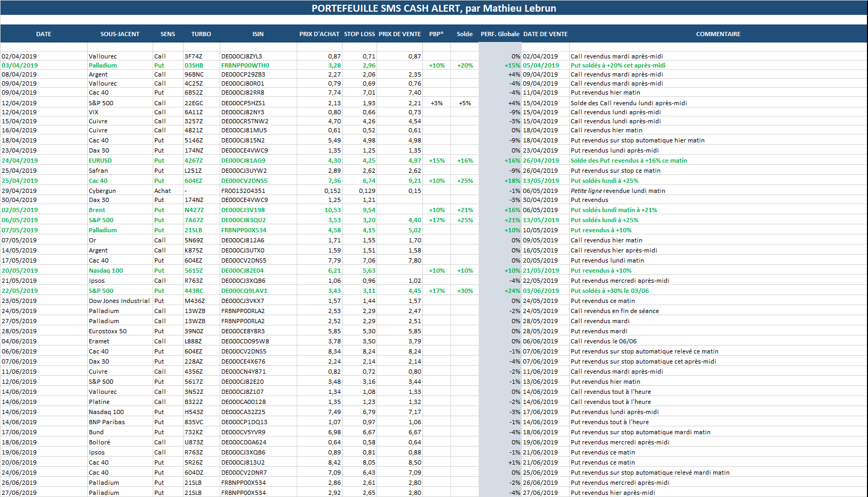Screen dimensions: 868x497
Task: Click the ISIN column header
Action: click(258, 34)
